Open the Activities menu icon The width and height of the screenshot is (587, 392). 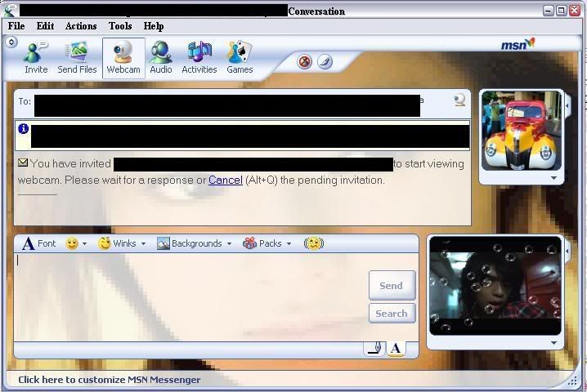(x=199, y=57)
